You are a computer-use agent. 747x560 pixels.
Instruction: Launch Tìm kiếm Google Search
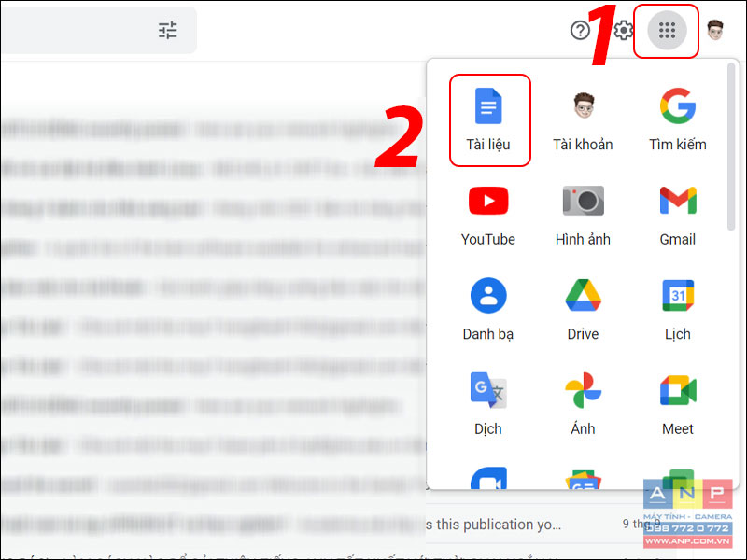click(x=678, y=120)
